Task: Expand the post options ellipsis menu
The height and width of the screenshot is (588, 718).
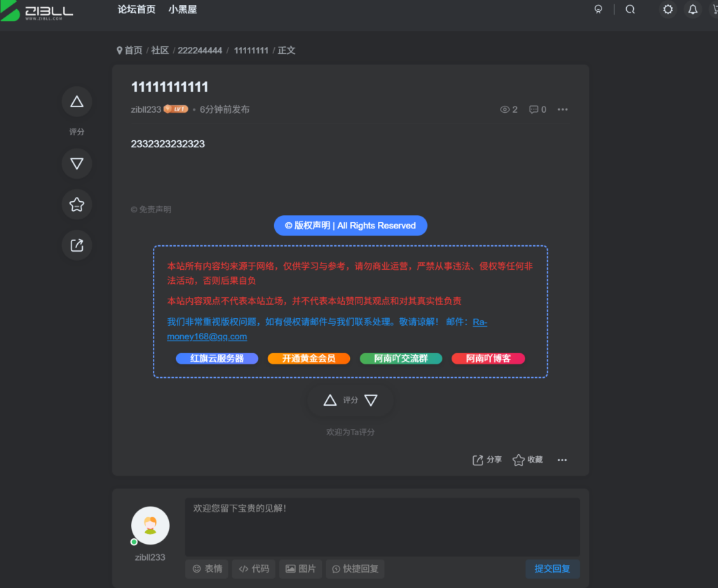Action: coord(562,109)
